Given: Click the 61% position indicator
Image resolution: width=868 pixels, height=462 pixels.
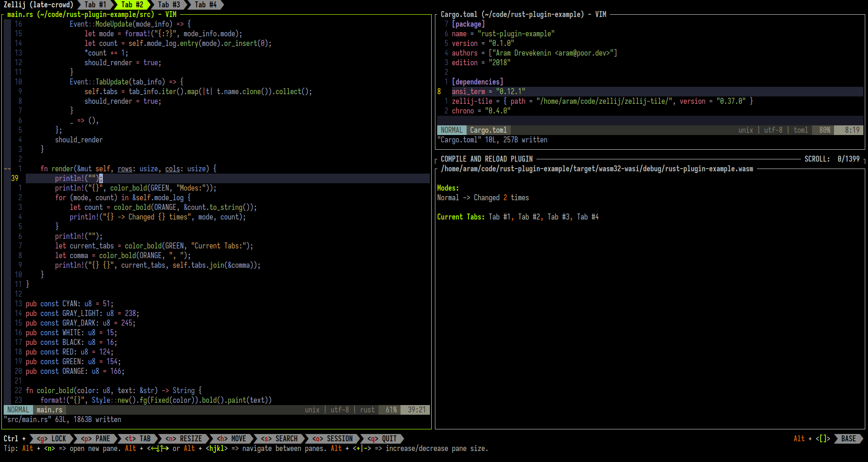Looking at the screenshot, I should pos(391,410).
